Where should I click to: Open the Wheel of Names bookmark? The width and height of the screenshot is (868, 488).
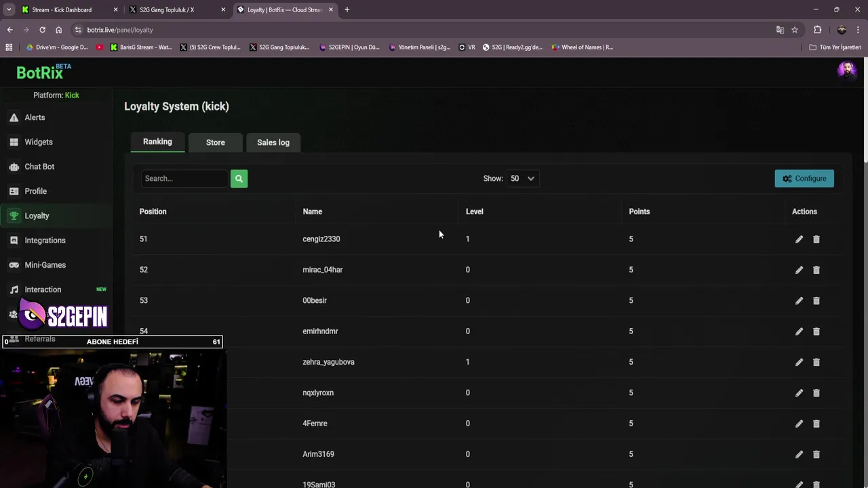(583, 47)
